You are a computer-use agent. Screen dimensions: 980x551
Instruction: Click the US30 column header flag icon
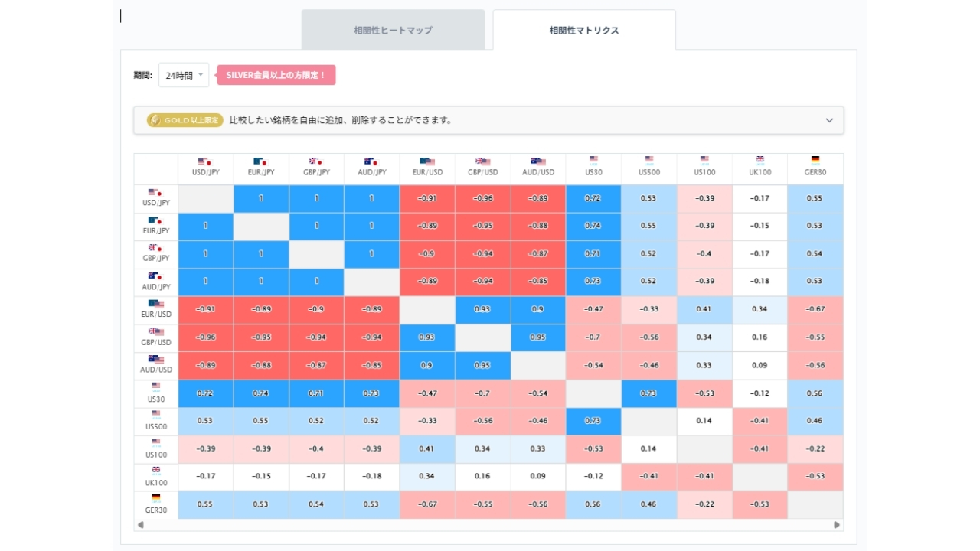pos(593,160)
